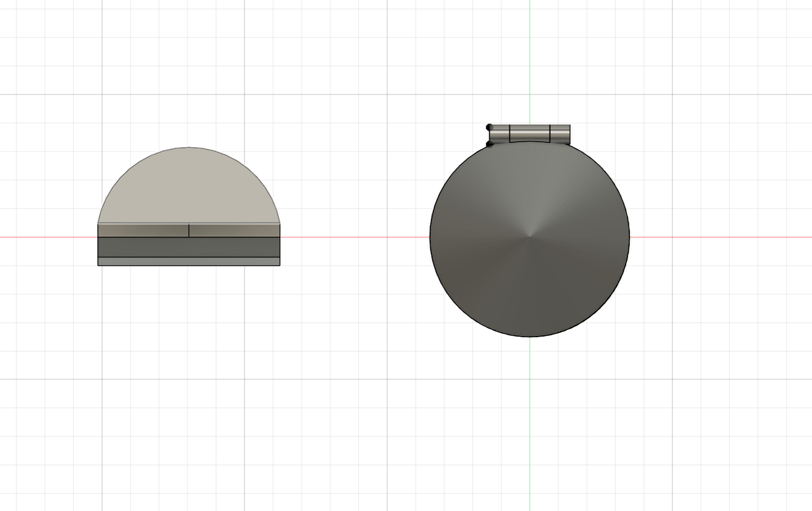Click the bottom edge of the circular disc
This screenshot has width=812, height=511.
pos(530,336)
